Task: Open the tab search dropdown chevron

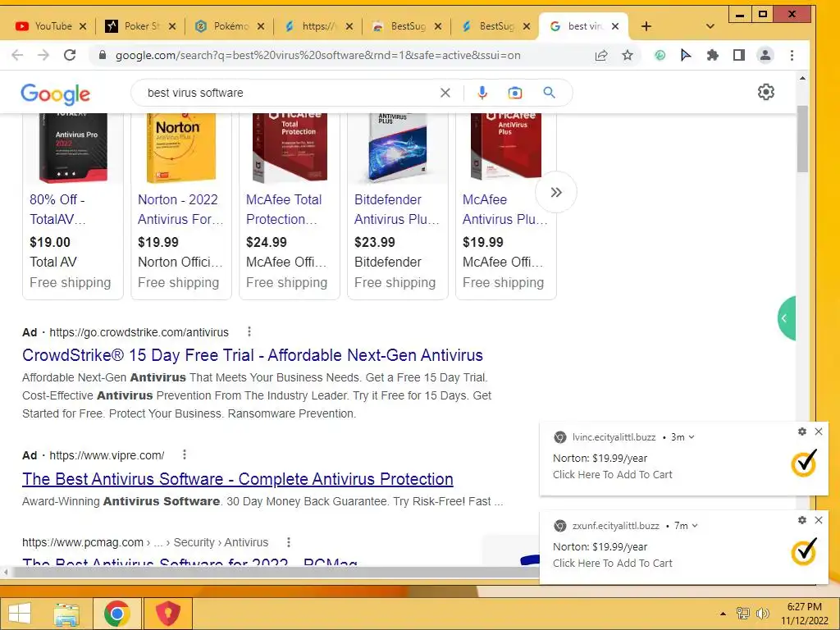Action: pos(710,26)
